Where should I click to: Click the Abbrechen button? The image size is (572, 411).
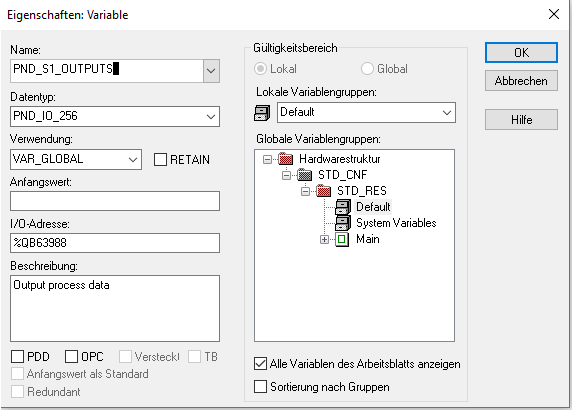coord(521,81)
